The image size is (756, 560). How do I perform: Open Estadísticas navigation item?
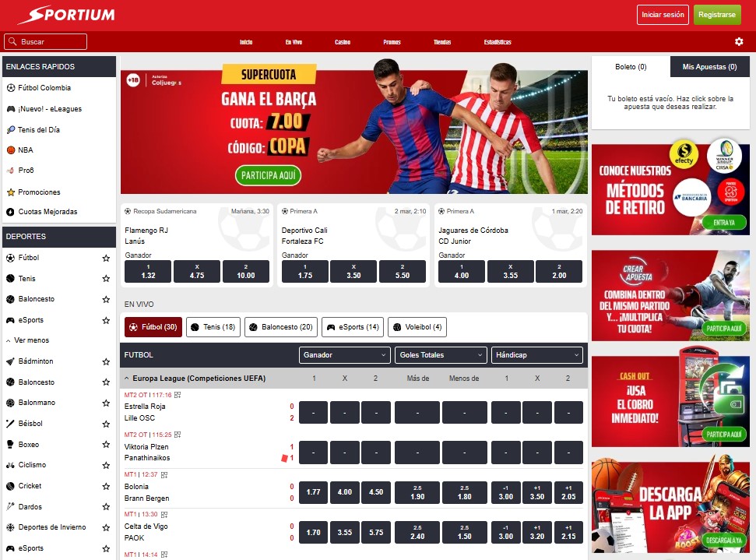coord(498,42)
